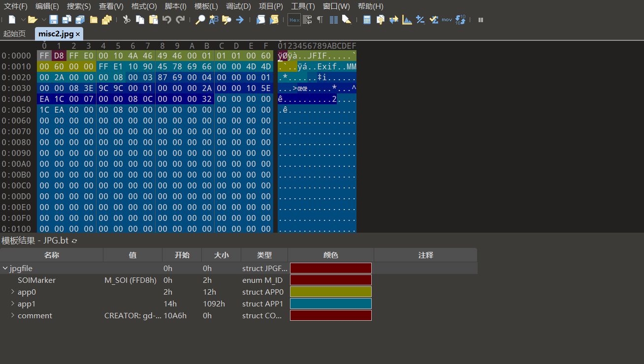
Task: Toggle the column lines view icon
Action: (333, 20)
